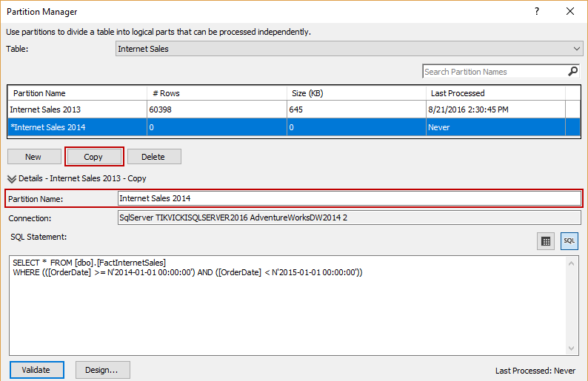The height and width of the screenshot is (381, 588).
Task: Click the Copy partition button
Action: pos(93,157)
